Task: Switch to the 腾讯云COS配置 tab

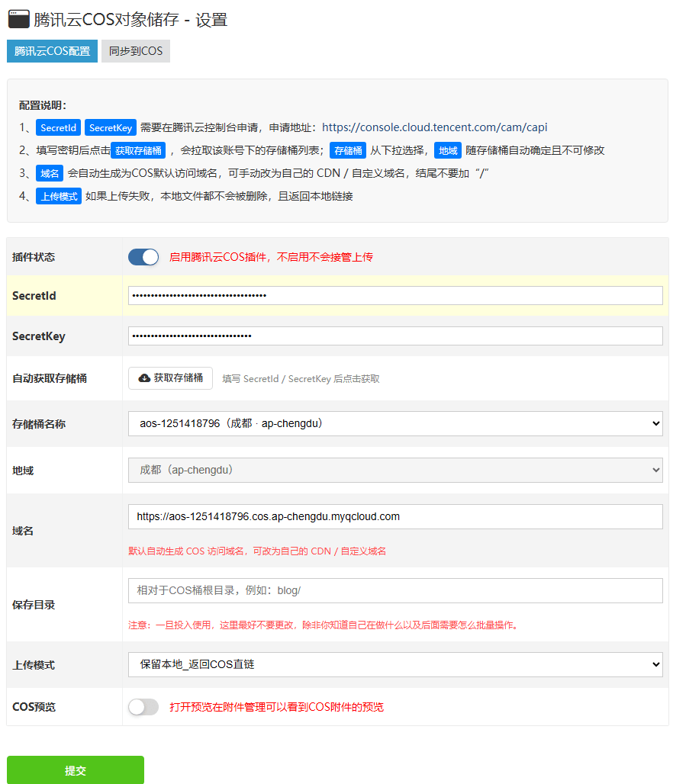Action: click(x=52, y=51)
